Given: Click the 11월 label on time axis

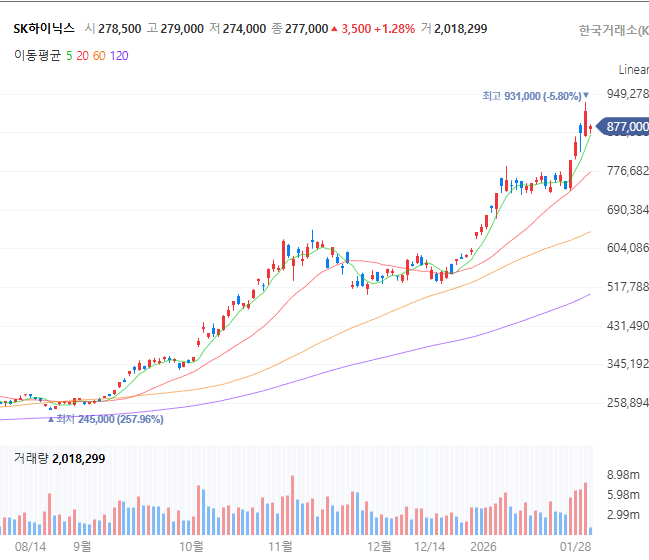Looking at the screenshot, I should click(280, 547).
